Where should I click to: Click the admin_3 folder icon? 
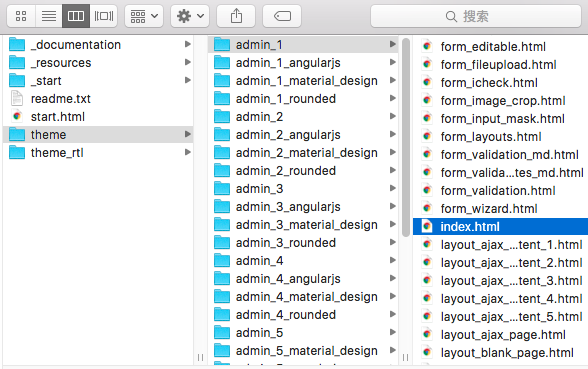coord(222,189)
